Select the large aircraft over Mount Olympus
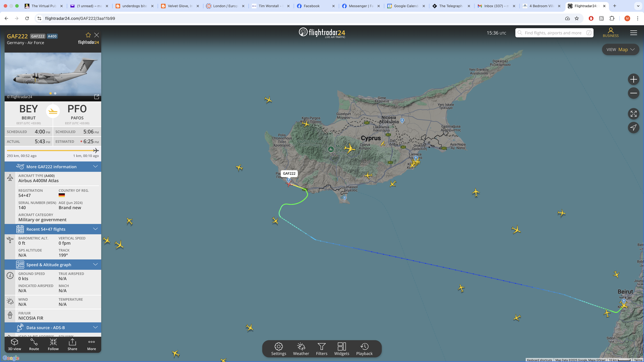644x362 pixels. (349, 149)
